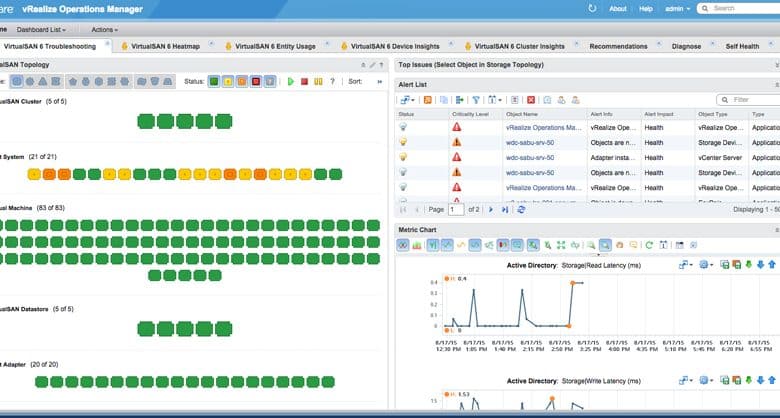Toggle the orange (immediate) status filter
This screenshot has width=780, height=418.
tap(242, 81)
